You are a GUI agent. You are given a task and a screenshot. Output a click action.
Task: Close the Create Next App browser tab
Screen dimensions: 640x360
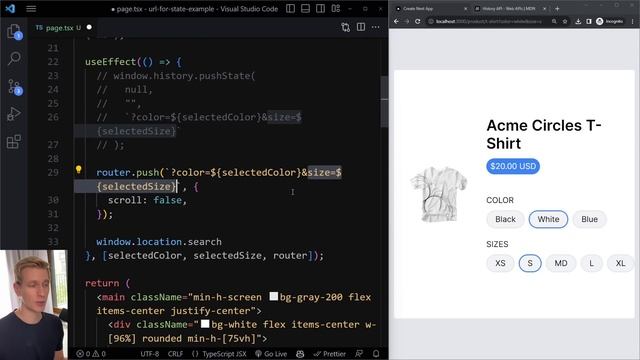tap(465, 9)
